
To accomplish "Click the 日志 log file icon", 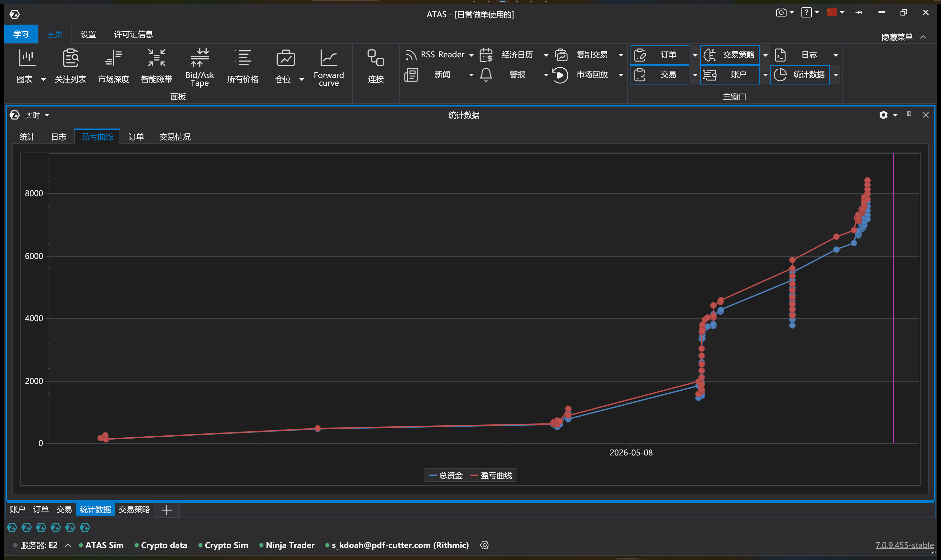I will point(780,55).
